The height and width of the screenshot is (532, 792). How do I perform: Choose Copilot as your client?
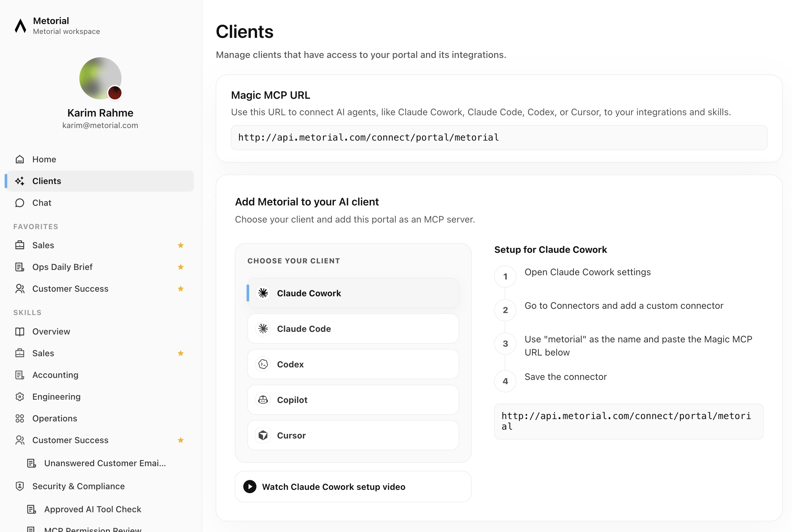[353, 400]
